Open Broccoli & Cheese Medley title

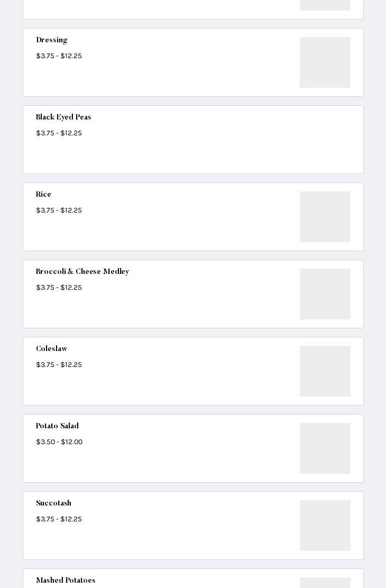[x=82, y=272]
